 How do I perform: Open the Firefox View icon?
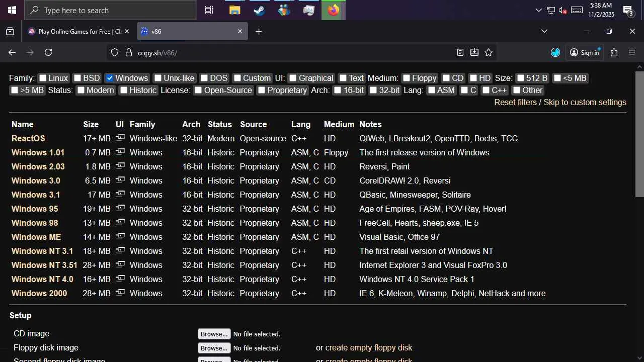point(10,31)
